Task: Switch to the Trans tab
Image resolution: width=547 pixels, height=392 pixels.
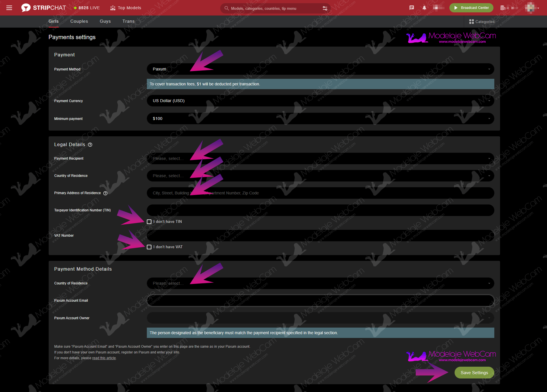Action: coord(128,21)
